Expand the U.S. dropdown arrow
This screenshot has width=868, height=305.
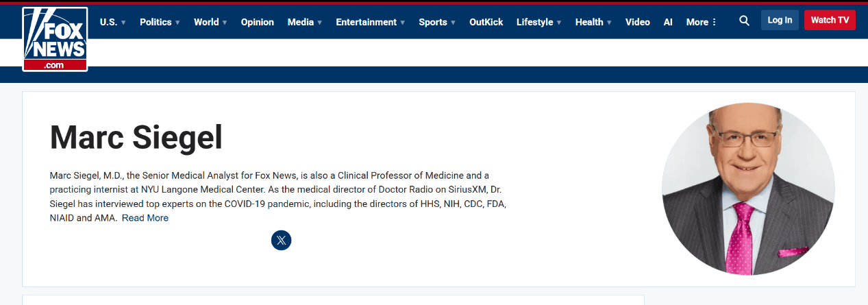point(123,23)
